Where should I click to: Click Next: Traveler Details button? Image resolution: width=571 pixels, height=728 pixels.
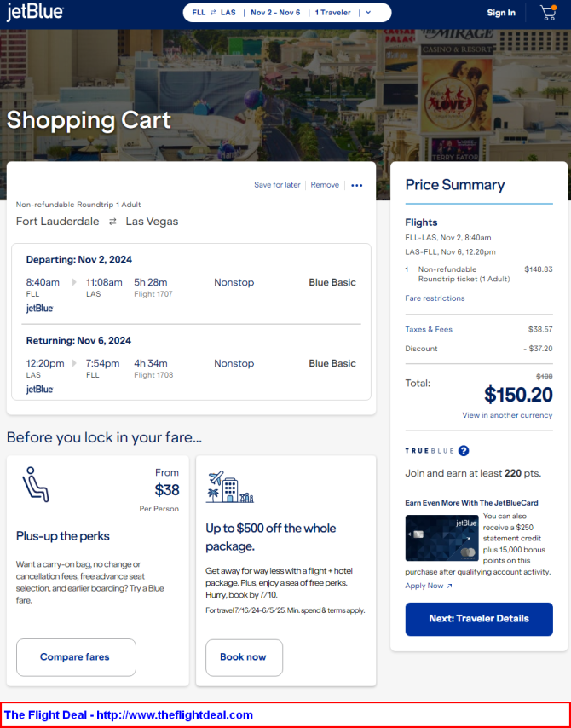click(x=479, y=619)
